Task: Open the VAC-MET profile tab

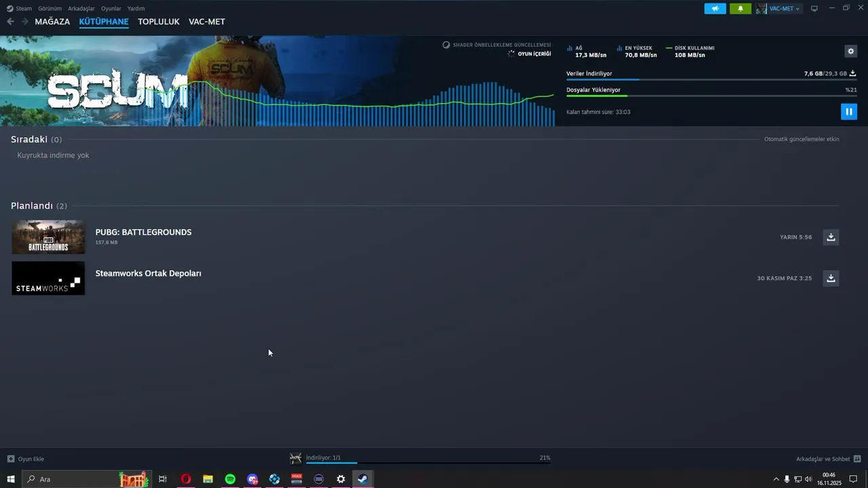Action: pos(207,22)
